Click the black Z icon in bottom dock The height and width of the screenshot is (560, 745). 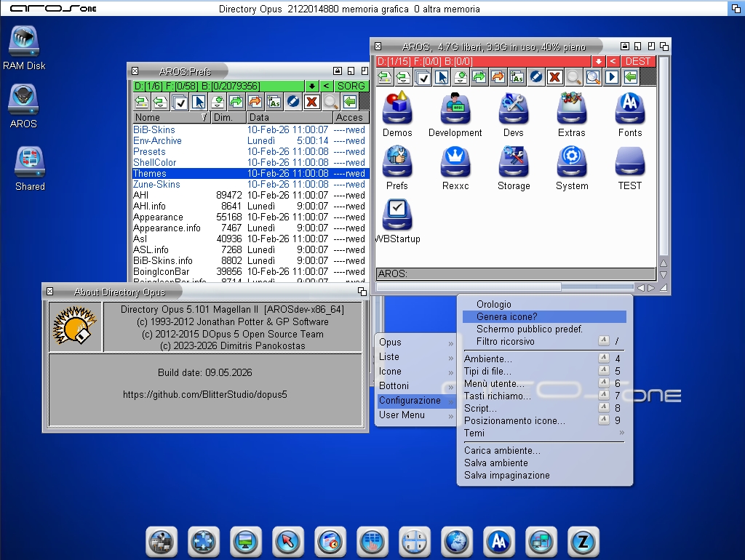pos(583,542)
